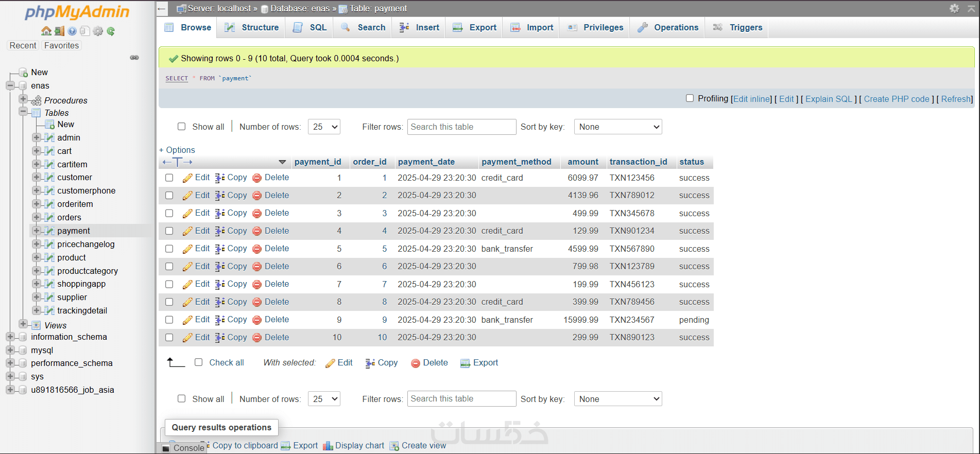980x454 pixels.
Task: Sort by the amount column header
Action: pyautogui.click(x=583, y=162)
